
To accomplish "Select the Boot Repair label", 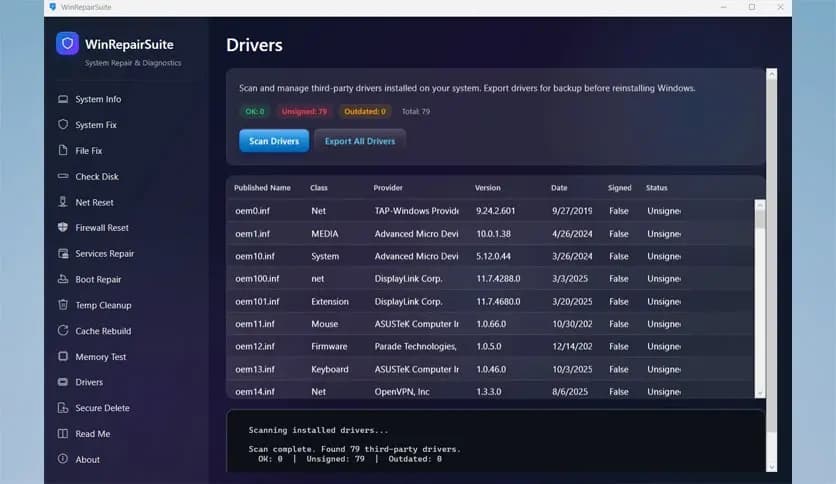I will (x=98, y=279).
